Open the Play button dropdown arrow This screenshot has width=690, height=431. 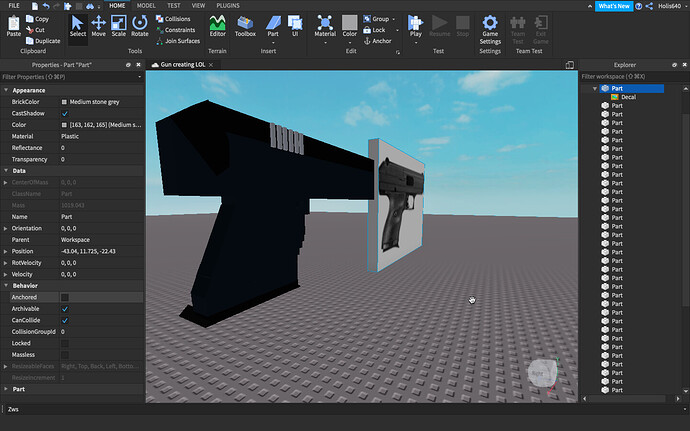click(415, 43)
